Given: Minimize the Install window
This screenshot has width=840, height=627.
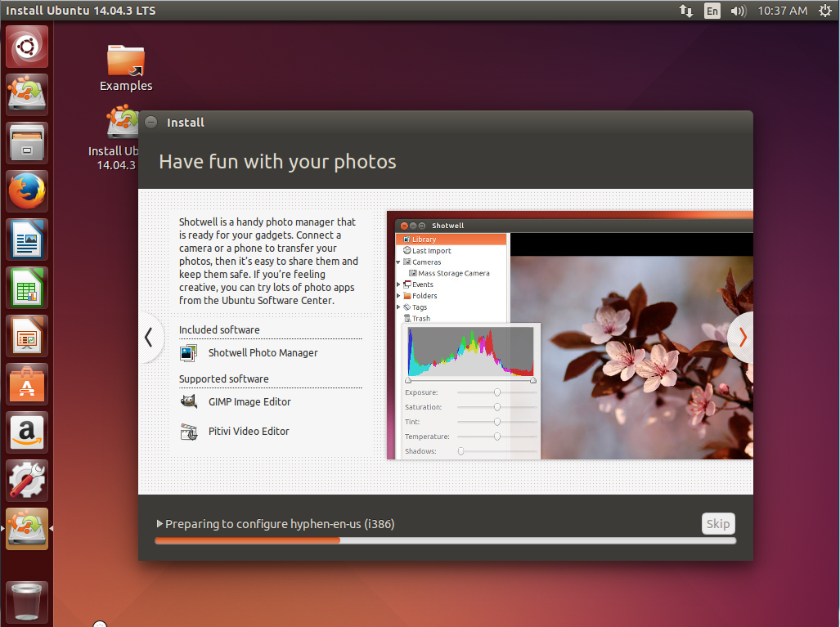Looking at the screenshot, I should click(151, 122).
